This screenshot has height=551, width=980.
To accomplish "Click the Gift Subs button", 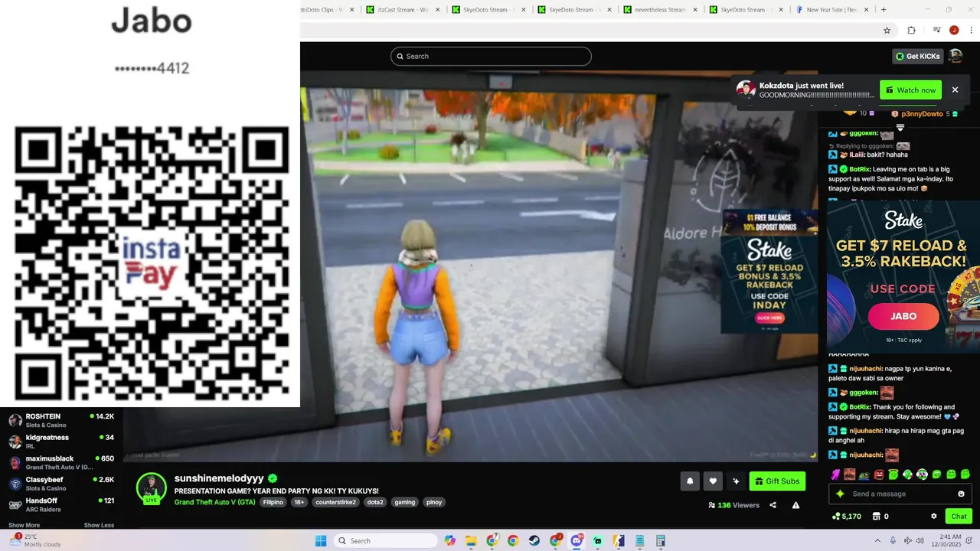I will [777, 481].
